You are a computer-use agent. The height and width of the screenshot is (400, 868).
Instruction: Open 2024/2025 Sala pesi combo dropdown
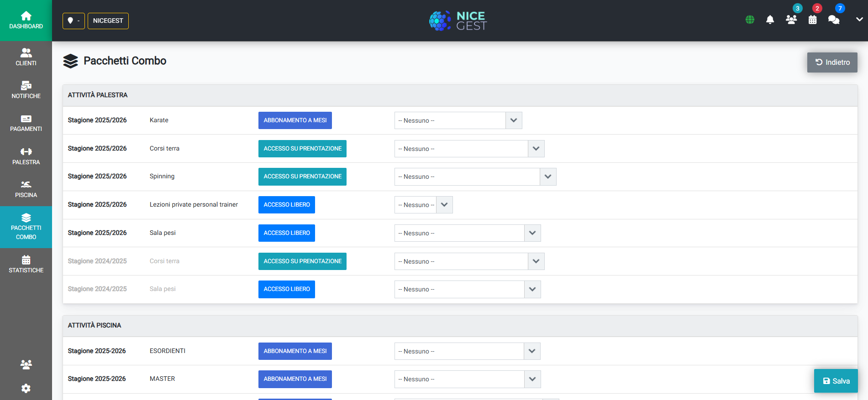click(x=468, y=289)
